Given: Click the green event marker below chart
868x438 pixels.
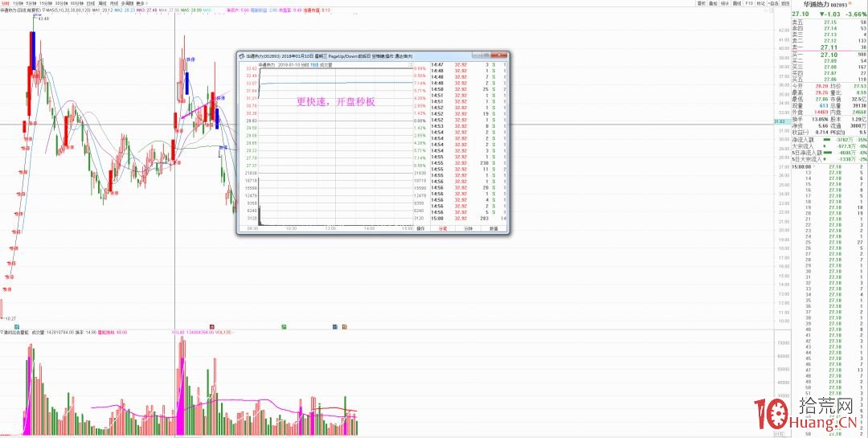Looking at the screenshot, I should click(284, 327).
